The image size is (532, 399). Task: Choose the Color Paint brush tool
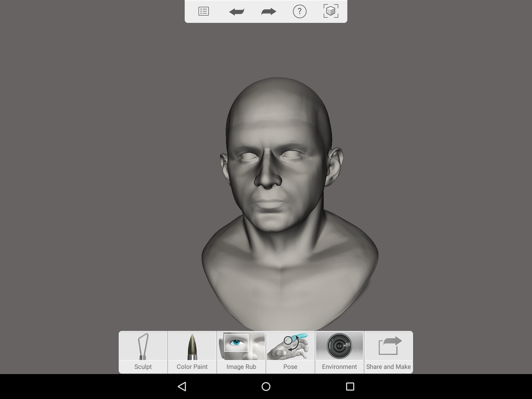(192, 352)
